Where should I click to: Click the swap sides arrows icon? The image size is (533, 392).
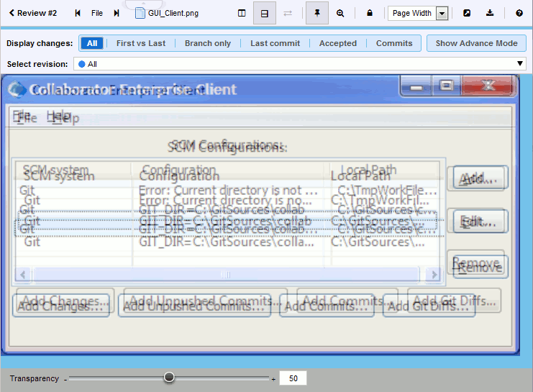coord(288,13)
